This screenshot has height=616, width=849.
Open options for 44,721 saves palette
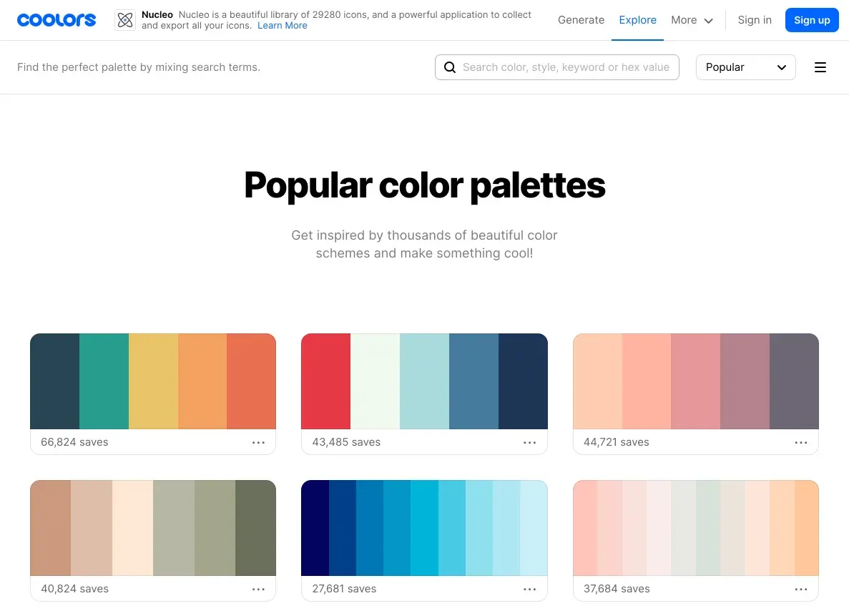pyautogui.click(x=801, y=442)
